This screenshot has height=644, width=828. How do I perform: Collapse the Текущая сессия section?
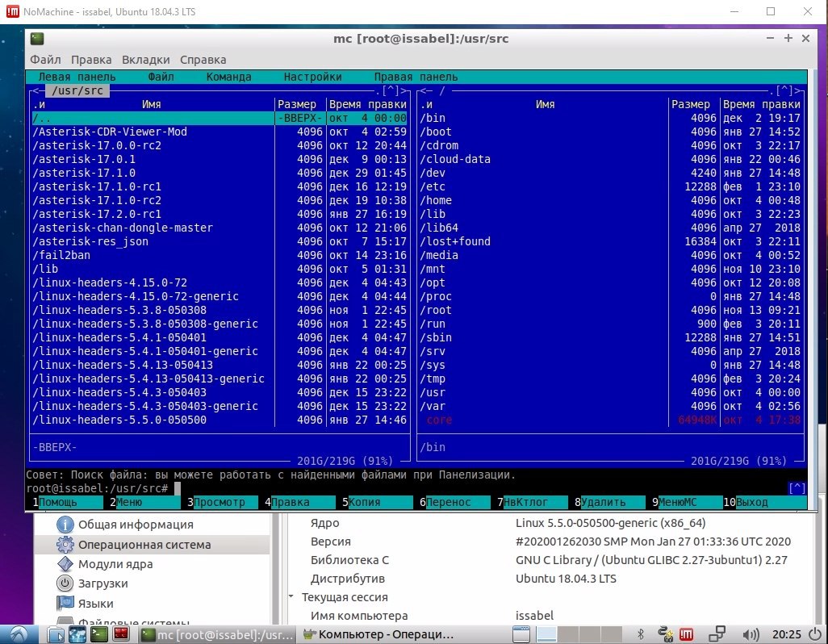[291, 596]
